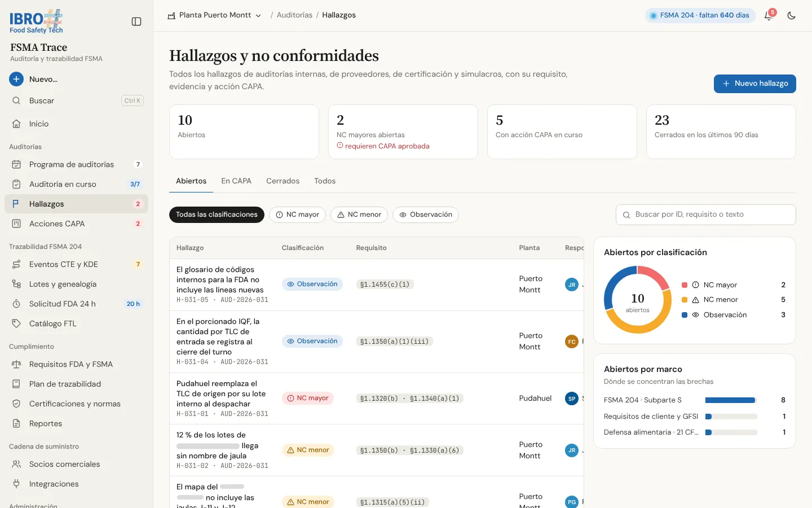Filter by all classifications chip
The image size is (812, 508).
[217, 214]
